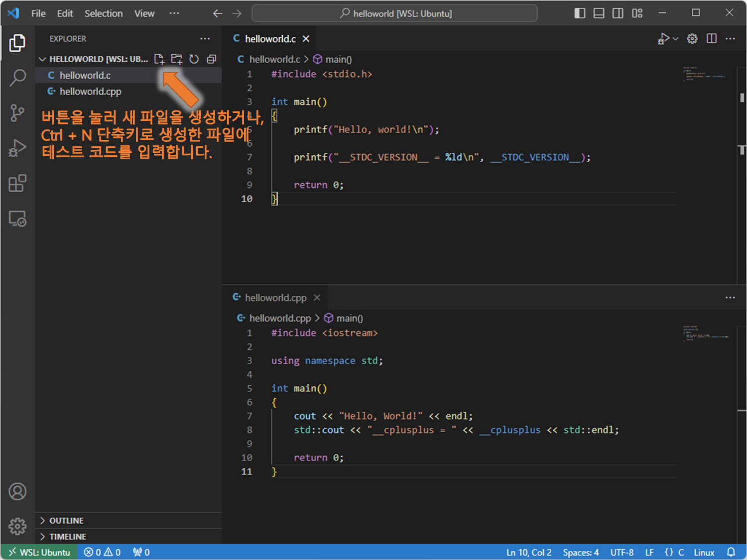The image size is (747, 560).
Task: Expand the TIMELINE section
Action: [x=128, y=537]
